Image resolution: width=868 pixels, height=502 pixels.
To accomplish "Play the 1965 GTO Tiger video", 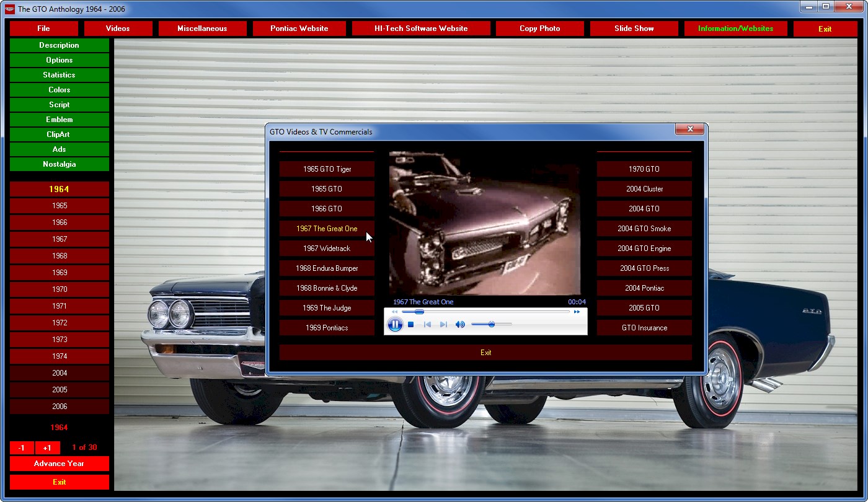I will click(x=327, y=169).
